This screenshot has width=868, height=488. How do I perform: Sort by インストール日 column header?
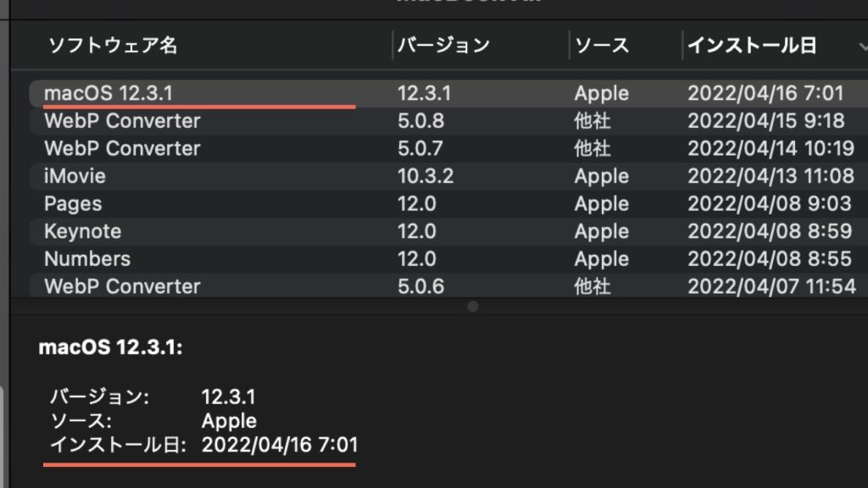[x=752, y=46]
